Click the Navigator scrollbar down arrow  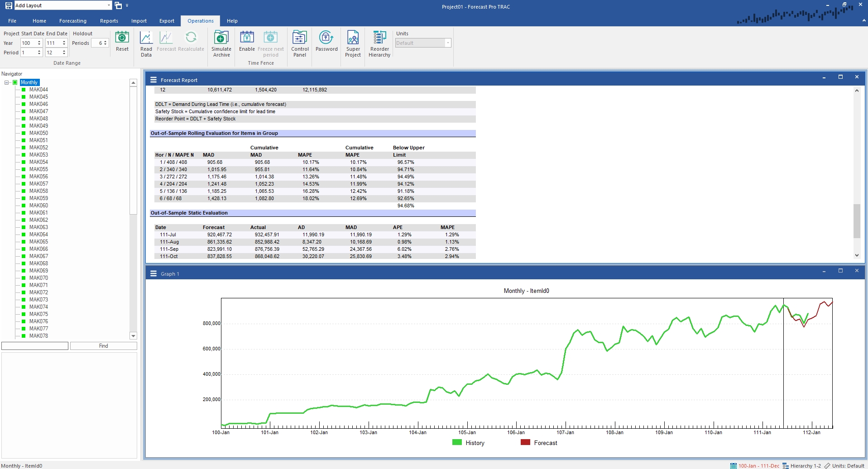133,336
